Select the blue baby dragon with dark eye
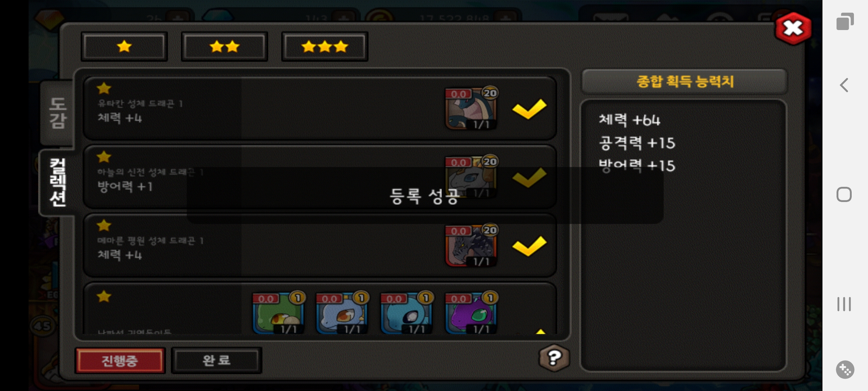This screenshot has width=868, height=391. 407,313
